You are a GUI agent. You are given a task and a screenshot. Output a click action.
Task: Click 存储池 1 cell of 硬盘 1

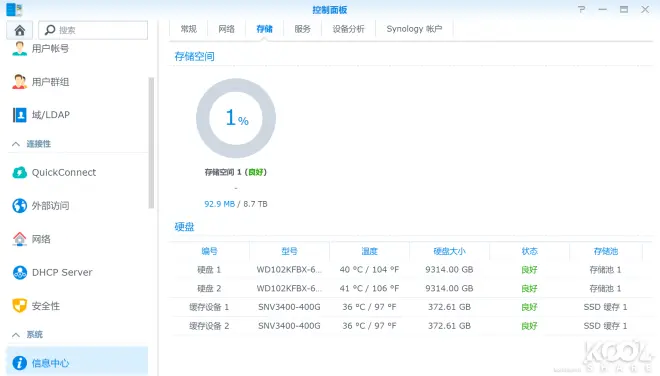606,269
